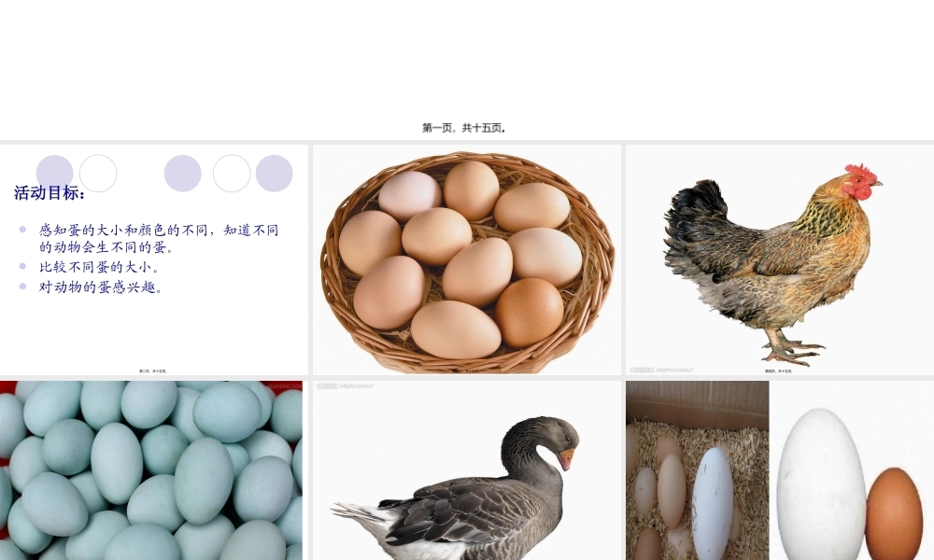The width and height of the screenshot is (934, 560).
Task: Click the small brown egg beside white egg
Action: click(x=894, y=513)
